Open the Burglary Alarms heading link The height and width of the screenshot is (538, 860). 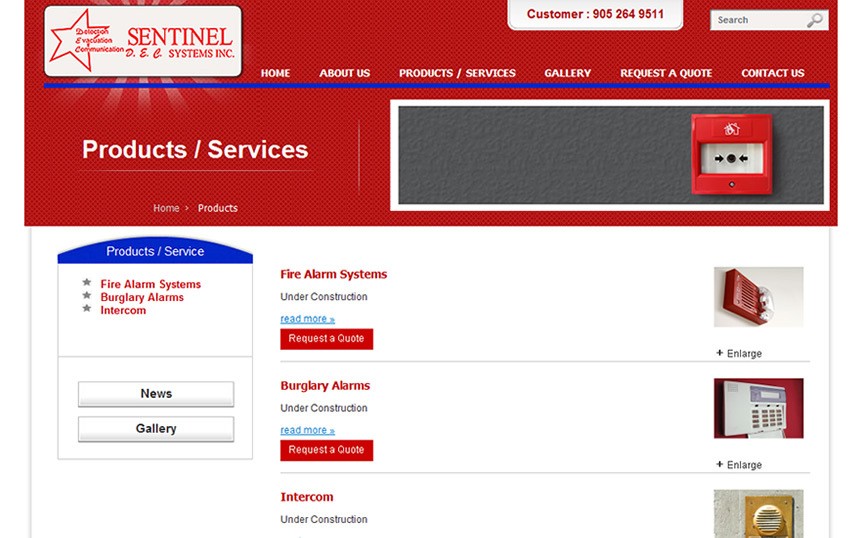point(325,386)
